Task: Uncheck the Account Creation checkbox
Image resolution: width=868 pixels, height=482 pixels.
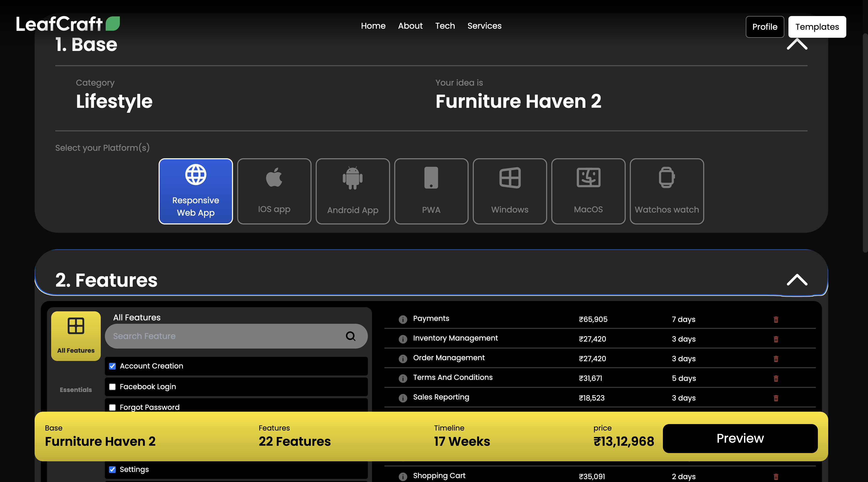Action: pos(113,366)
